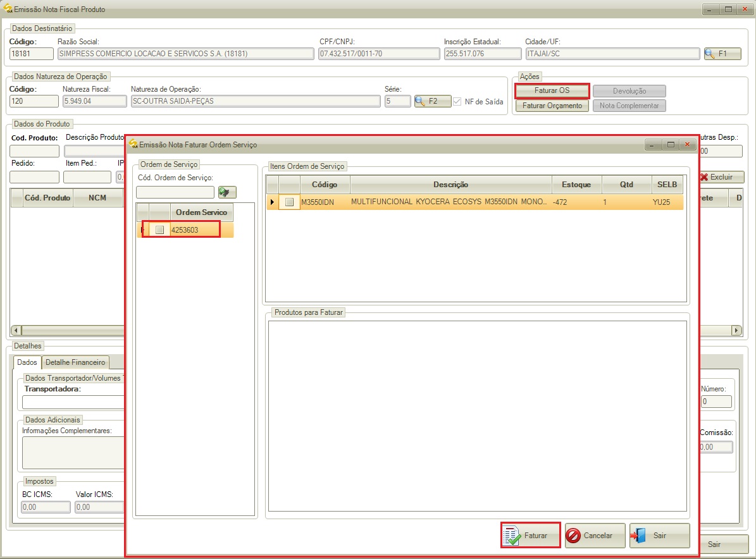The width and height of the screenshot is (756, 559).
Task: Click Sair button in Faturar Ordem Serviço dialog
Action: [660, 536]
